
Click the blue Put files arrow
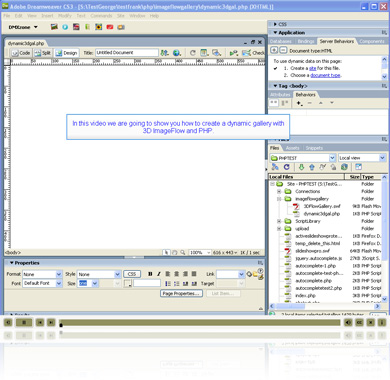312,167
